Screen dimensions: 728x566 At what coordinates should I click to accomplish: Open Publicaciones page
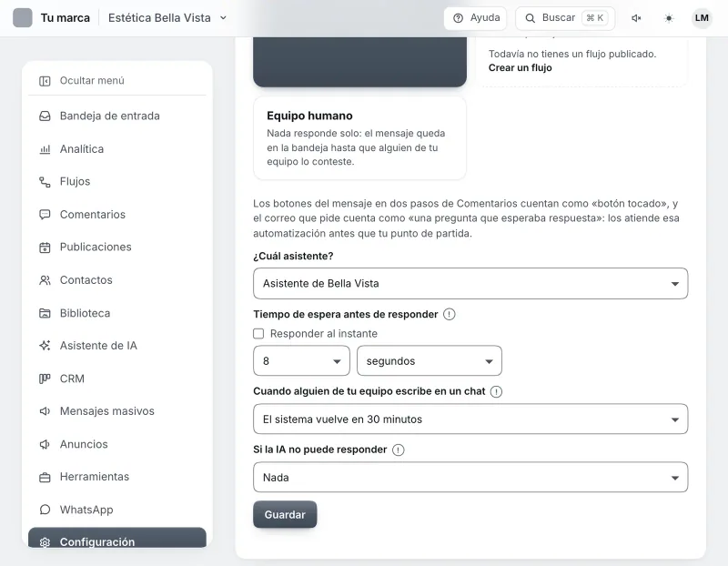(x=117, y=248)
